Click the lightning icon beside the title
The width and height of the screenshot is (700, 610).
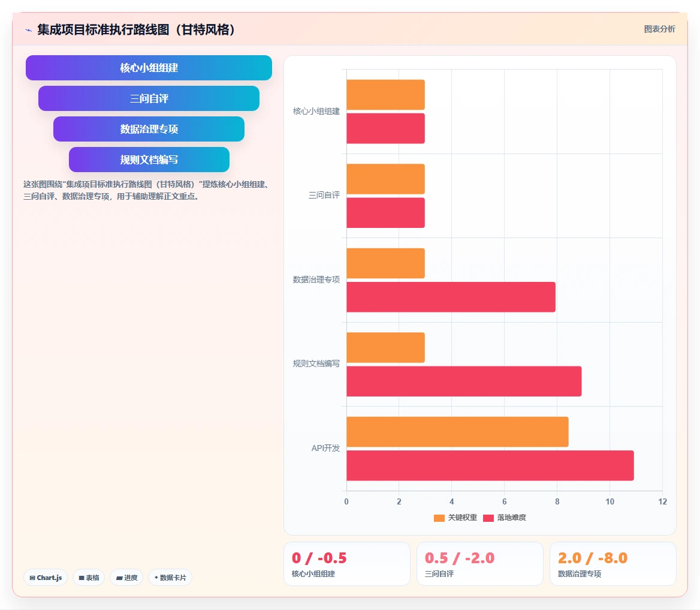coord(29,31)
